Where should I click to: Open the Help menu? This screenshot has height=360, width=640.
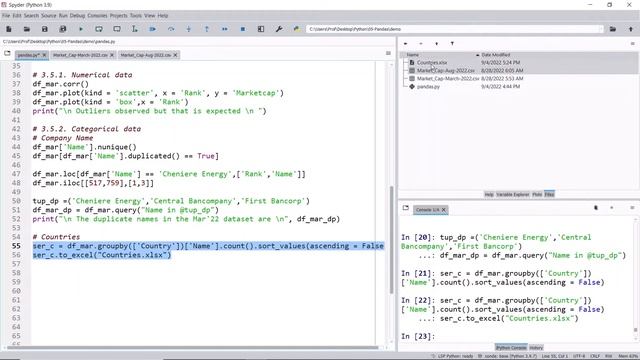coord(162,16)
